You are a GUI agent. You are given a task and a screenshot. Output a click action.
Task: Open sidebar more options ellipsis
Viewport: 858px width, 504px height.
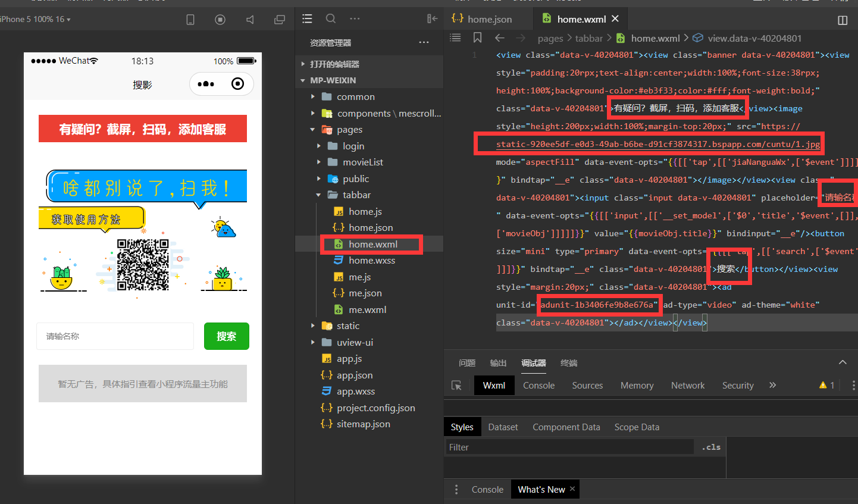(355, 19)
